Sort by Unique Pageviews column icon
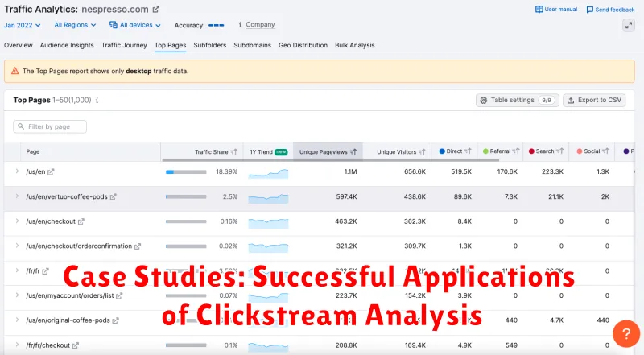The image size is (644, 355). coord(353,151)
